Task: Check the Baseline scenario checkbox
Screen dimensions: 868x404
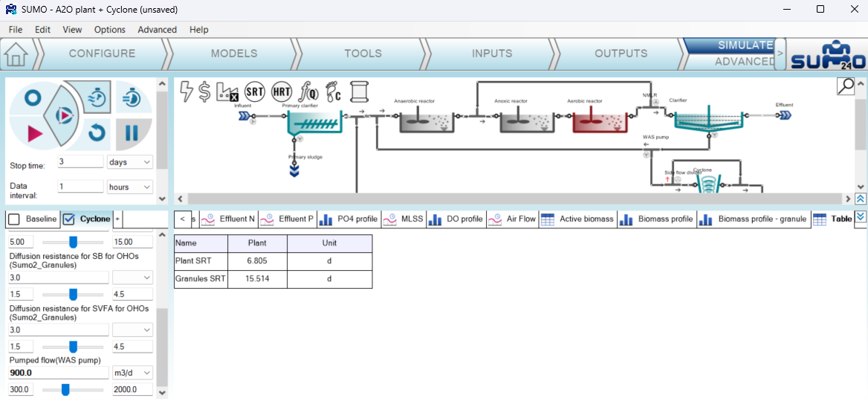Action: pyautogui.click(x=13, y=219)
